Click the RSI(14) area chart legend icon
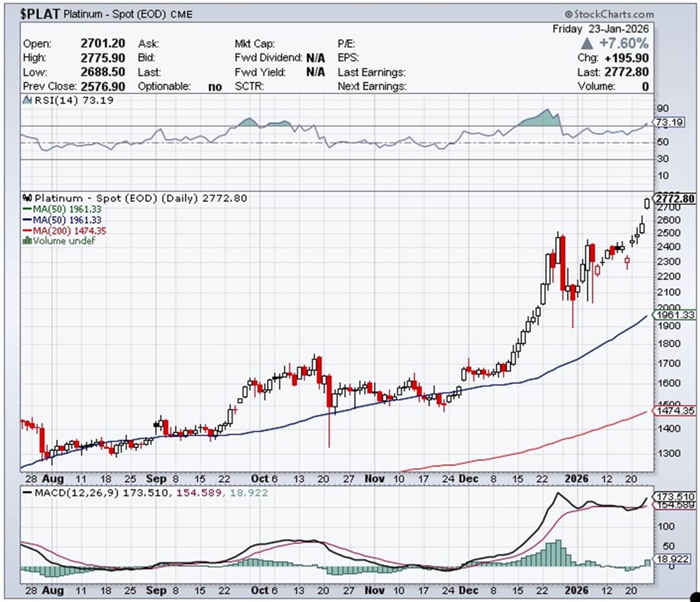700x602 pixels. point(27,100)
